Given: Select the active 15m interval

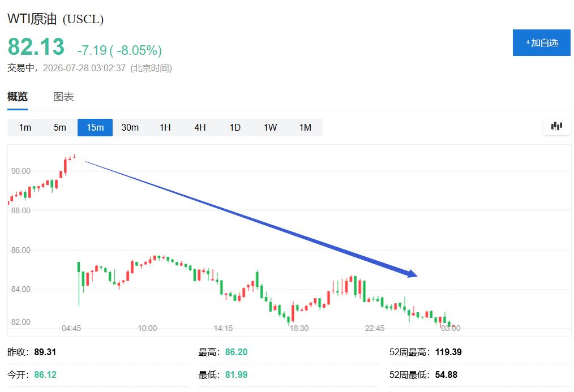Looking at the screenshot, I should pos(95,127).
